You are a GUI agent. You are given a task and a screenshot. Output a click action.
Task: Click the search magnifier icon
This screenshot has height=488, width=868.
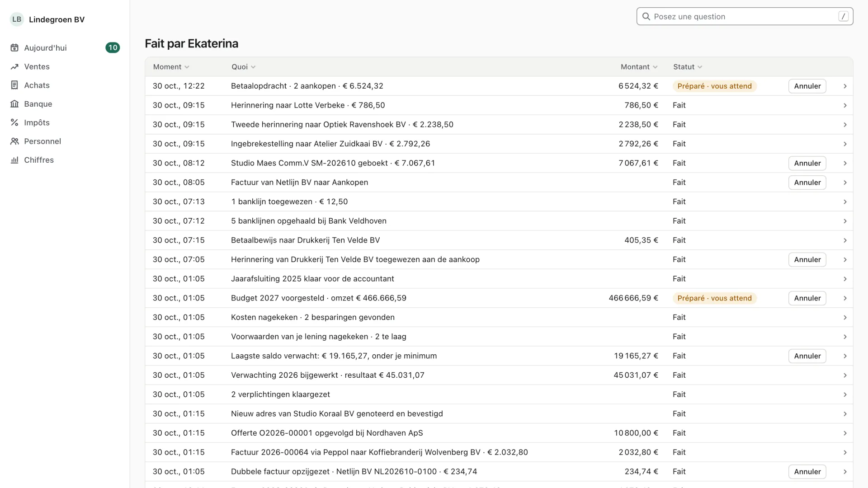[x=646, y=17]
